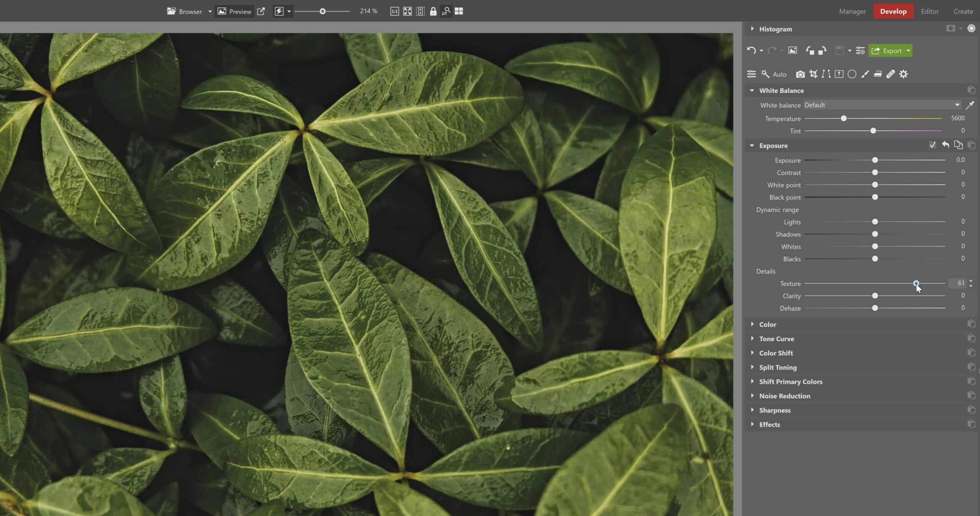Click the zoom-to-fit arrows icon
980x516 pixels.
tap(407, 11)
